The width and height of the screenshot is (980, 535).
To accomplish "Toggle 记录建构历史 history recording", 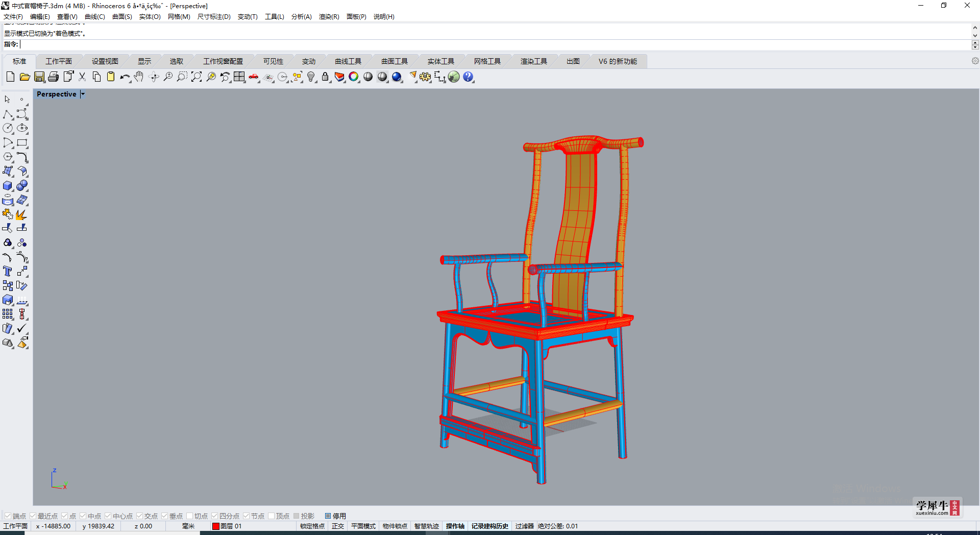I will tap(490, 526).
